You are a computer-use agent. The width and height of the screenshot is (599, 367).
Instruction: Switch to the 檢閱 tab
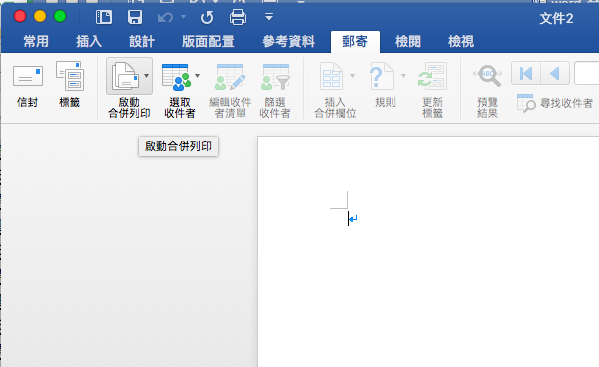coord(408,41)
